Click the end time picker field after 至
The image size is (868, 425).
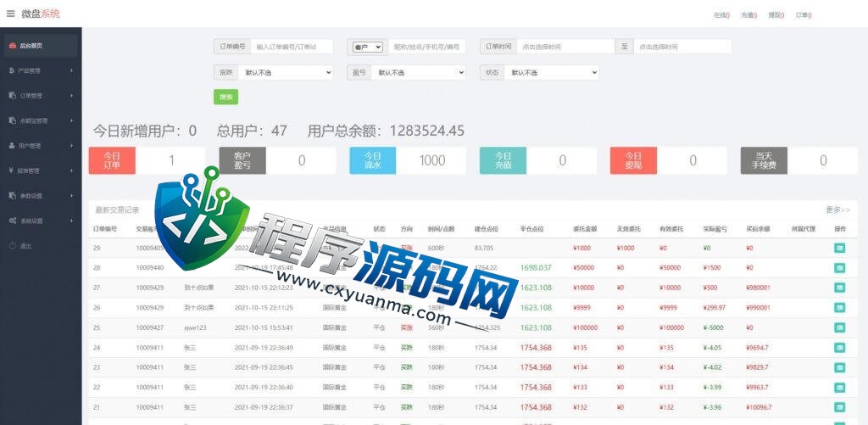tap(682, 48)
